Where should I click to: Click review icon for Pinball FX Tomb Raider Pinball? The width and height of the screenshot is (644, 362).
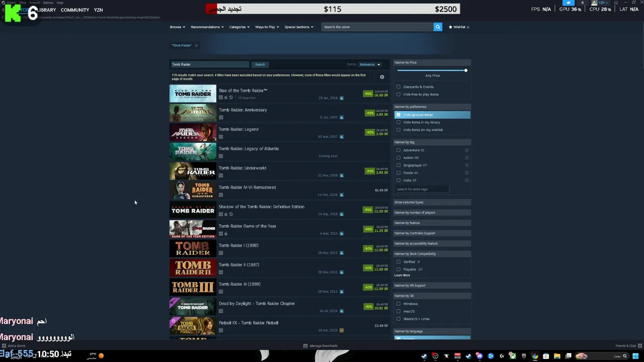coord(341,330)
